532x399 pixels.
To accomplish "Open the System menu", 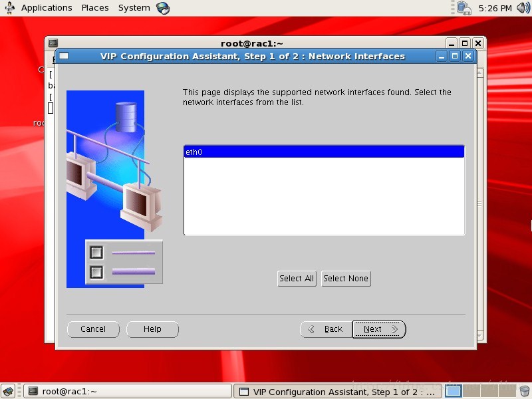I will (134, 8).
